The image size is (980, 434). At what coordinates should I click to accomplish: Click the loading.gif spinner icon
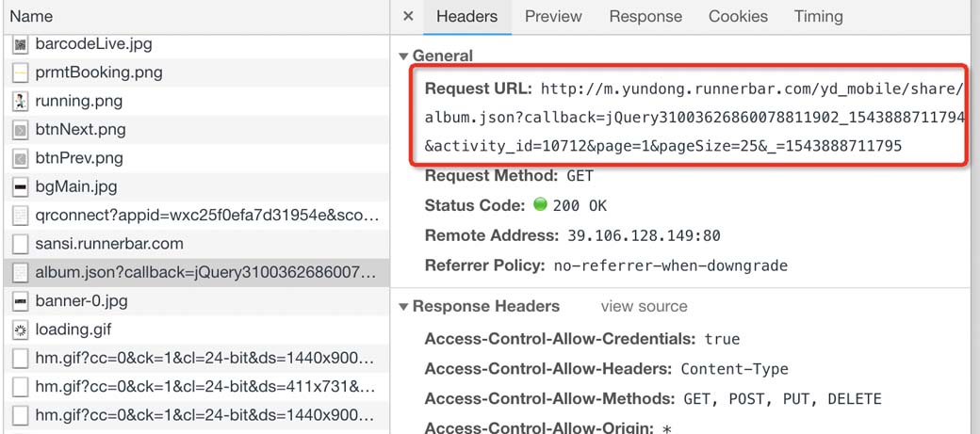21,330
